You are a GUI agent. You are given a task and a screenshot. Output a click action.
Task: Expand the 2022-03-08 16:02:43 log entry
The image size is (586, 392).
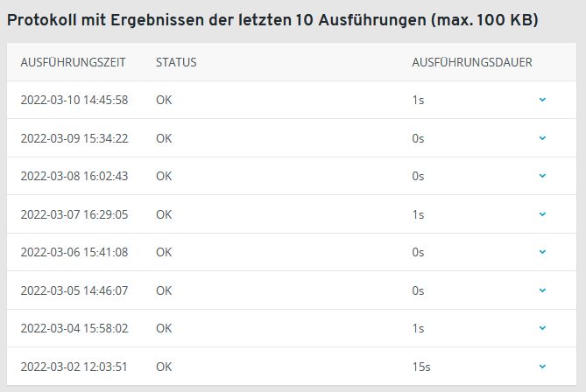[542, 176]
